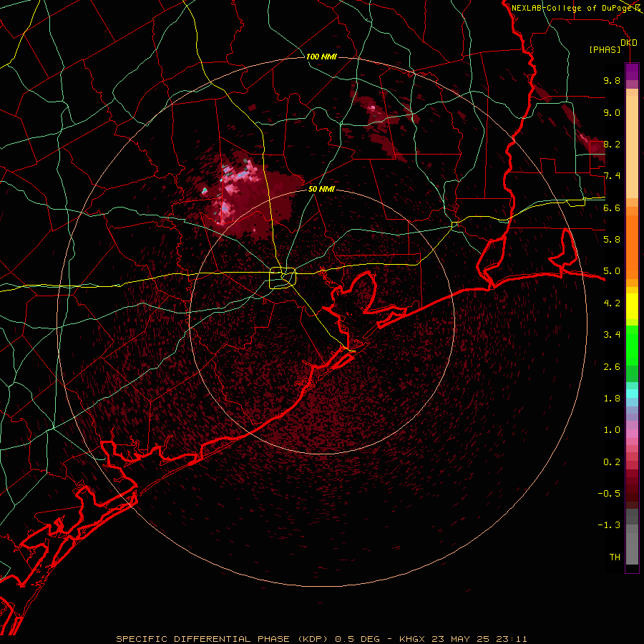This screenshot has width=644, height=644.
Task: Click the 100 NMI range ring label
Action: (x=321, y=57)
